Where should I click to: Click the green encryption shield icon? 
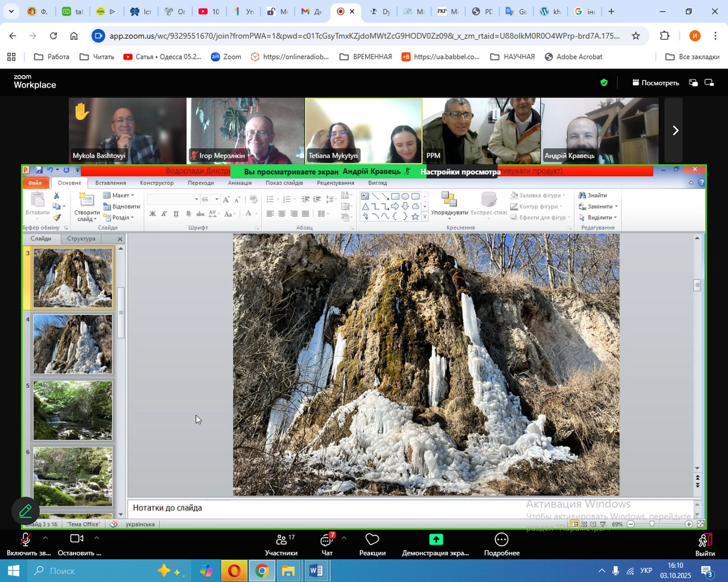604,82
